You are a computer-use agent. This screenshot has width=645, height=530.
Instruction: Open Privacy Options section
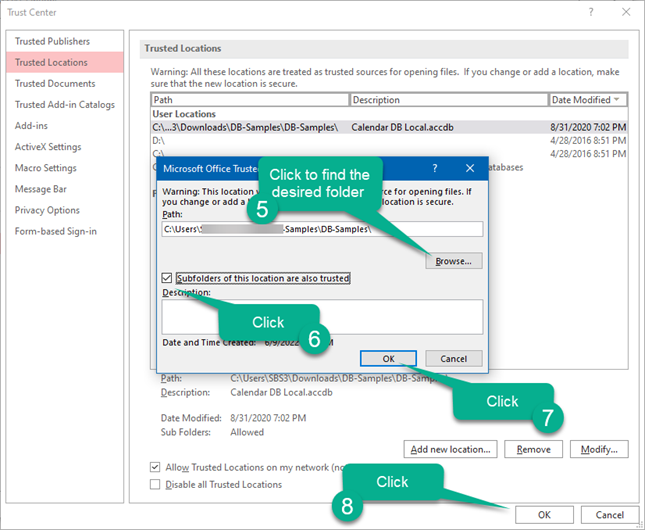tap(47, 210)
